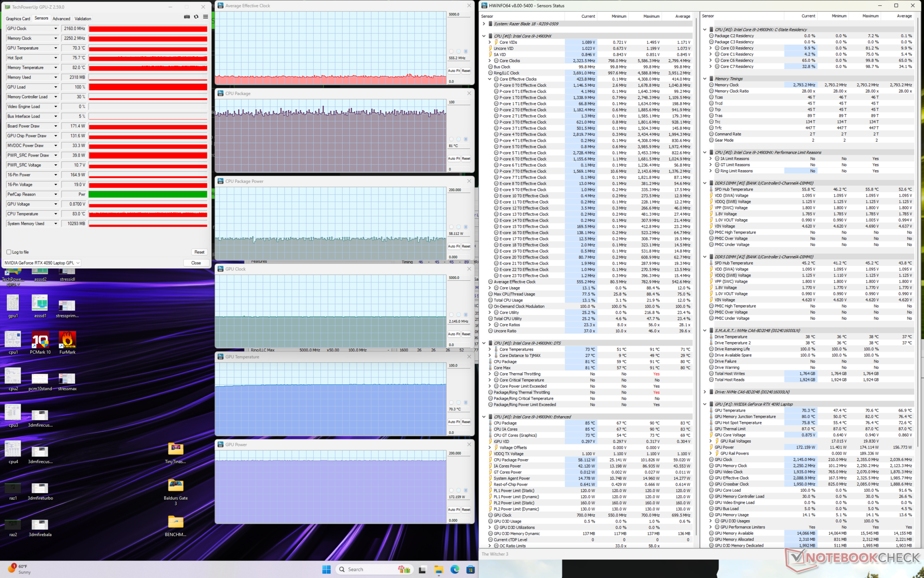The image size is (924, 578).
Task: Click the dark blue swatch on the CPU Package graph
Action: pyautogui.click(x=465, y=139)
